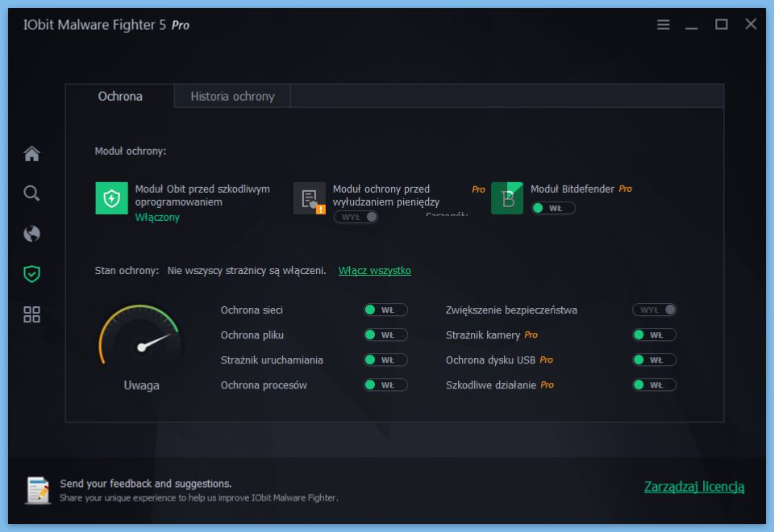Switch to the Historia ochrony tab
The width and height of the screenshot is (774, 532).
[232, 96]
